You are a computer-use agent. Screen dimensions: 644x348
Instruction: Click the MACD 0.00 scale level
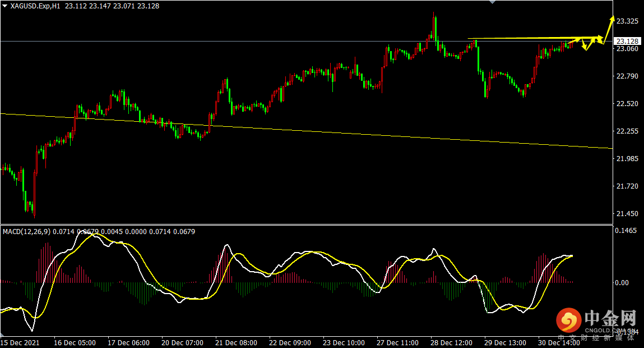(x=622, y=282)
